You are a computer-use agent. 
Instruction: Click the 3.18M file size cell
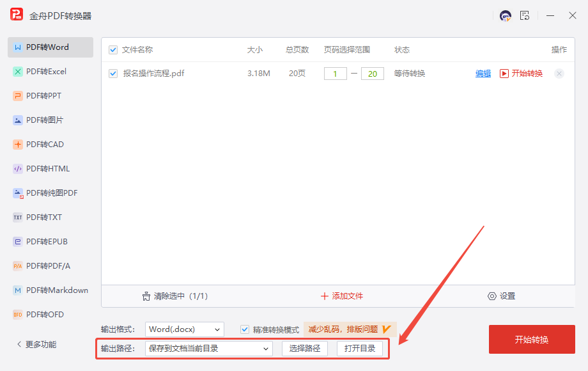coord(259,74)
